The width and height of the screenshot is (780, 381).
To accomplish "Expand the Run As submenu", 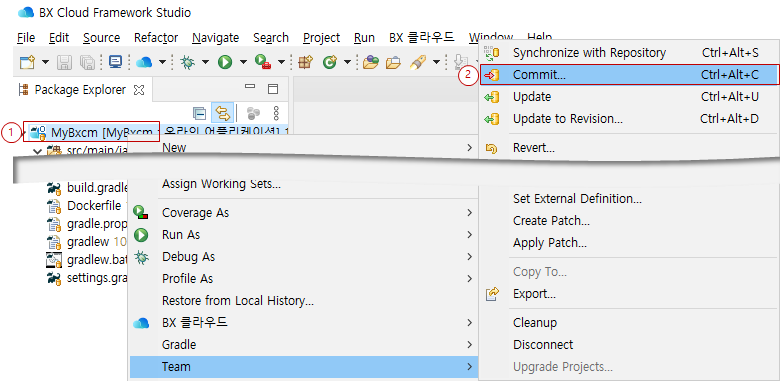I will tap(302, 235).
